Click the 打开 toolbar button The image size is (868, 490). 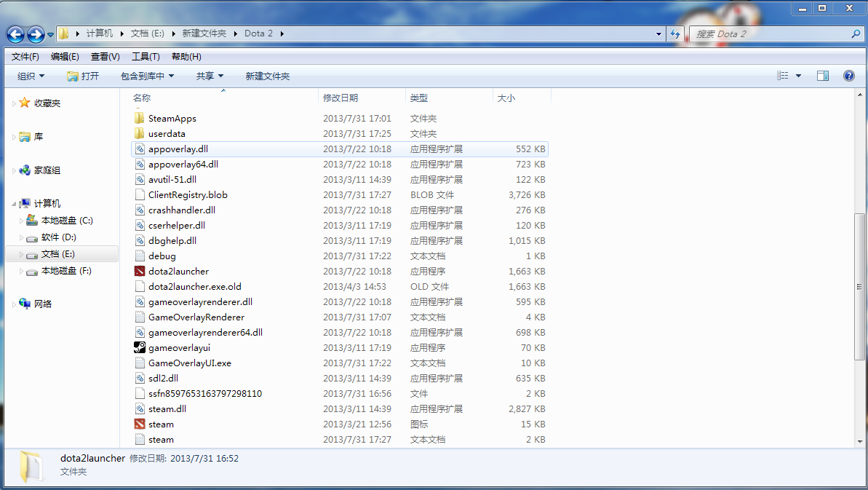point(83,76)
